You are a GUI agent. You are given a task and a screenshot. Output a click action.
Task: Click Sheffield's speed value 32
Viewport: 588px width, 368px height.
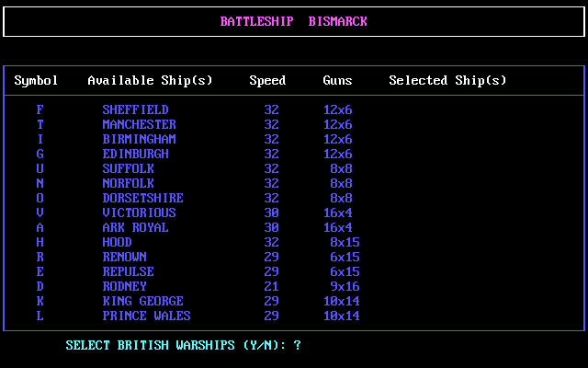click(x=272, y=109)
